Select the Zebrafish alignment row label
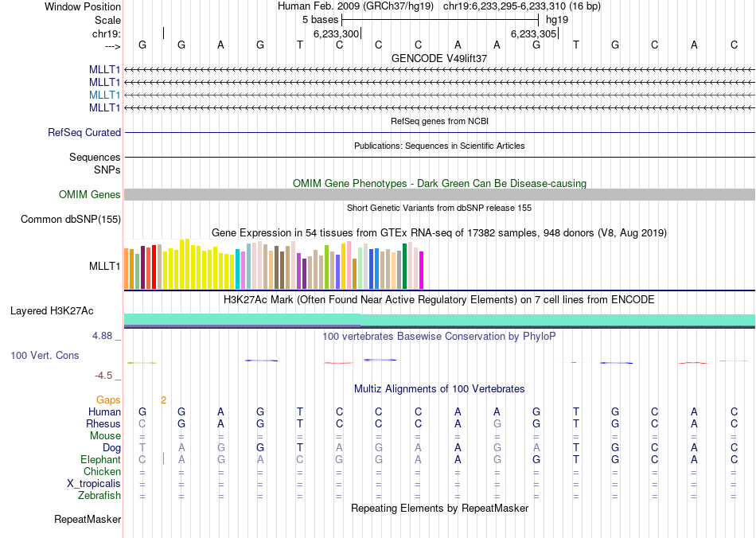The height and width of the screenshot is (538, 756). tap(99, 496)
